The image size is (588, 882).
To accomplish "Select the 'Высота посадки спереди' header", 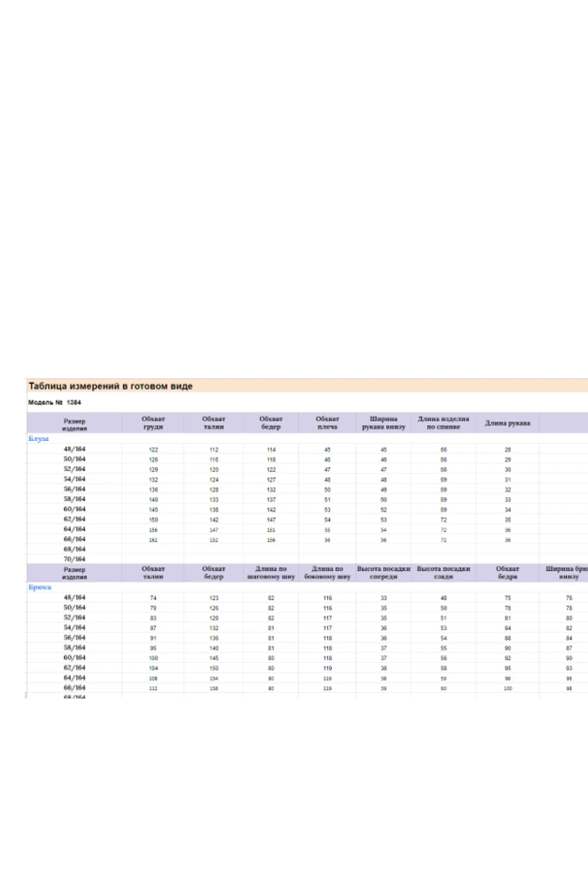I will [383, 572].
